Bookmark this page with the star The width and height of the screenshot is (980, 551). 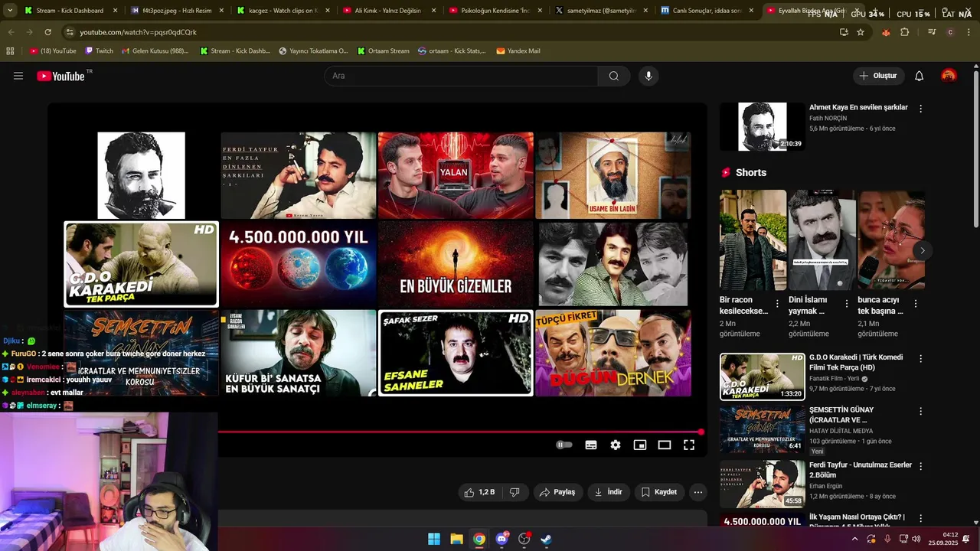click(861, 32)
